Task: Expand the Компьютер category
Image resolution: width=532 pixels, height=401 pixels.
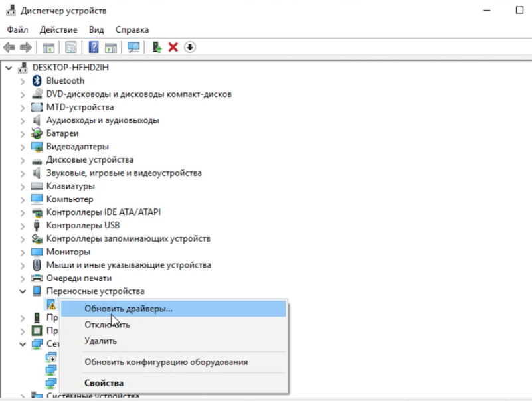Action: coord(23,200)
